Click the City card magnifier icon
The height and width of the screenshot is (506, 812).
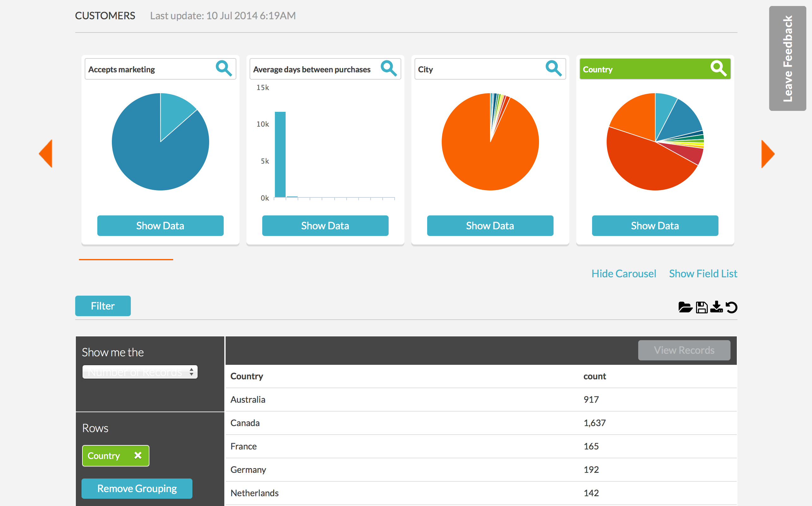pyautogui.click(x=553, y=69)
